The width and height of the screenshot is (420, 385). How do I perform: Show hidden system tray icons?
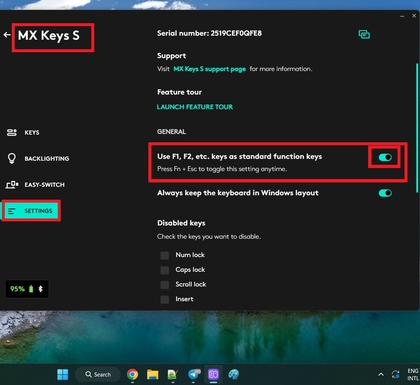[x=381, y=375]
